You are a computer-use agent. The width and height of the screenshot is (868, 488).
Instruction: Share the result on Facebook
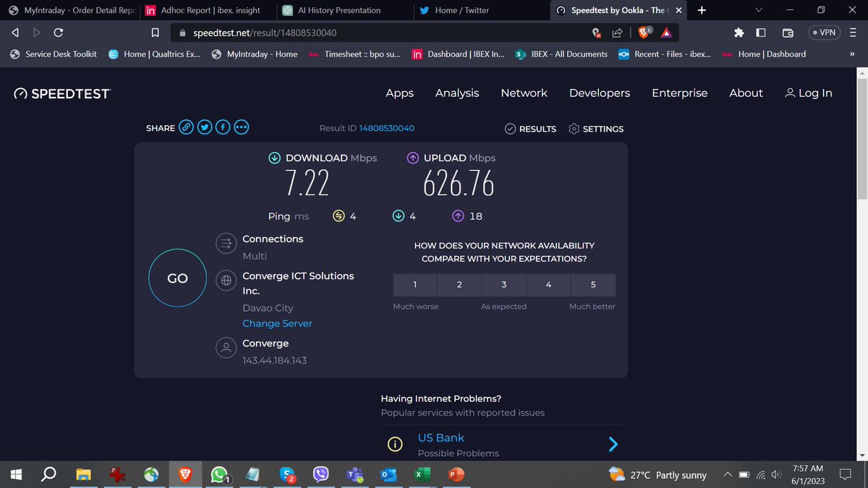click(223, 127)
